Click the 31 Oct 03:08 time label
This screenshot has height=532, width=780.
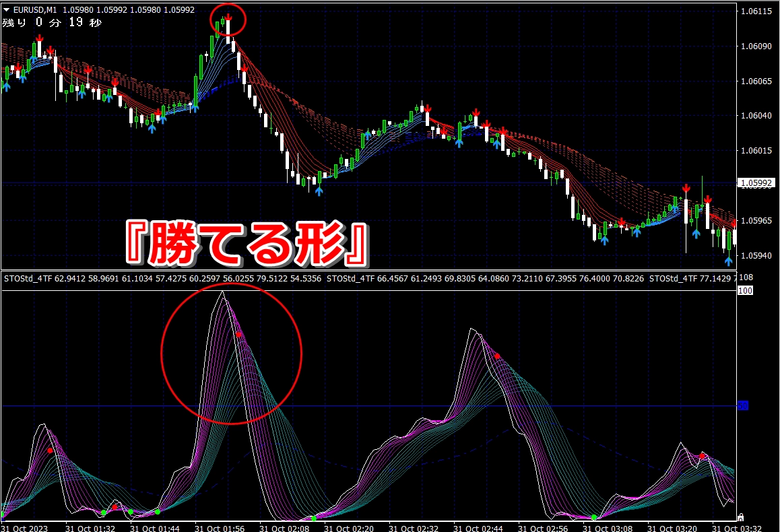[x=608, y=528]
